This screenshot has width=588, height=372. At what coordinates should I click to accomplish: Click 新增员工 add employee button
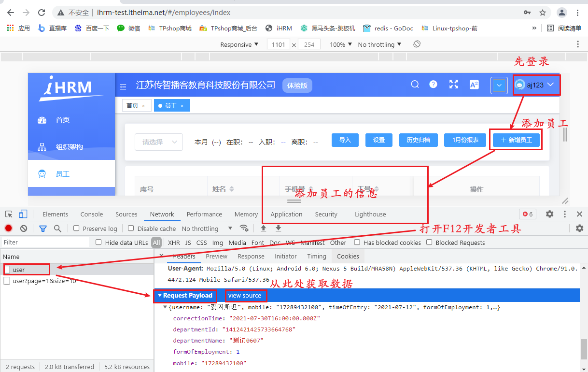click(516, 140)
